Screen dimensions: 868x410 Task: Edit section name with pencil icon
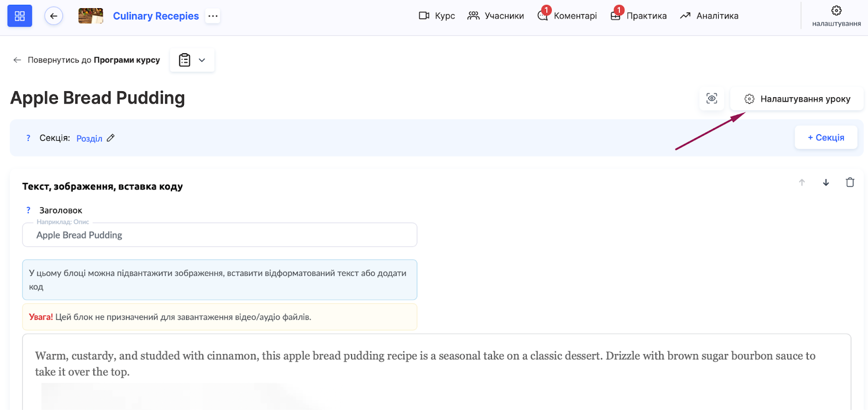[x=111, y=138]
